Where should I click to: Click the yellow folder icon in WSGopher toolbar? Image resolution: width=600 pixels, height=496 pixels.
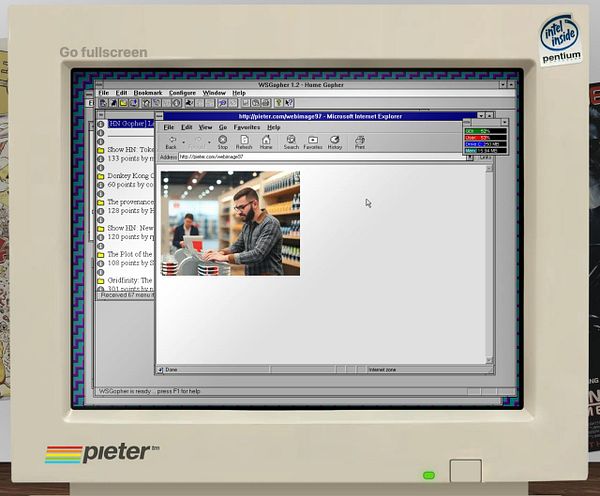click(123, 103)
